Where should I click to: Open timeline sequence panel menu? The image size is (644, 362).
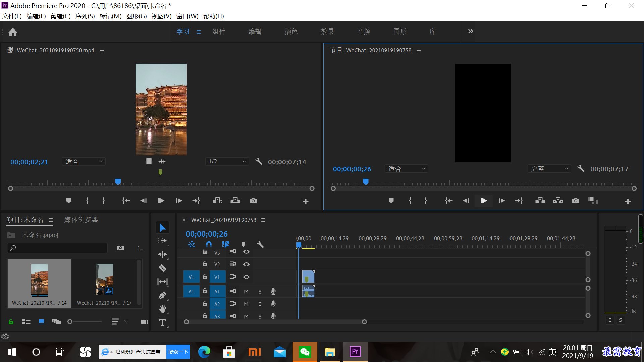263,220
